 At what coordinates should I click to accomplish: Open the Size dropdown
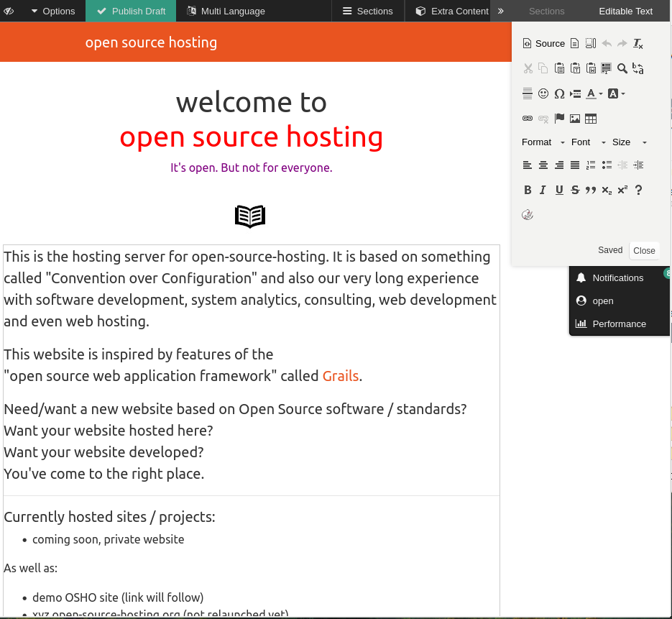click(x=630, y=142)
